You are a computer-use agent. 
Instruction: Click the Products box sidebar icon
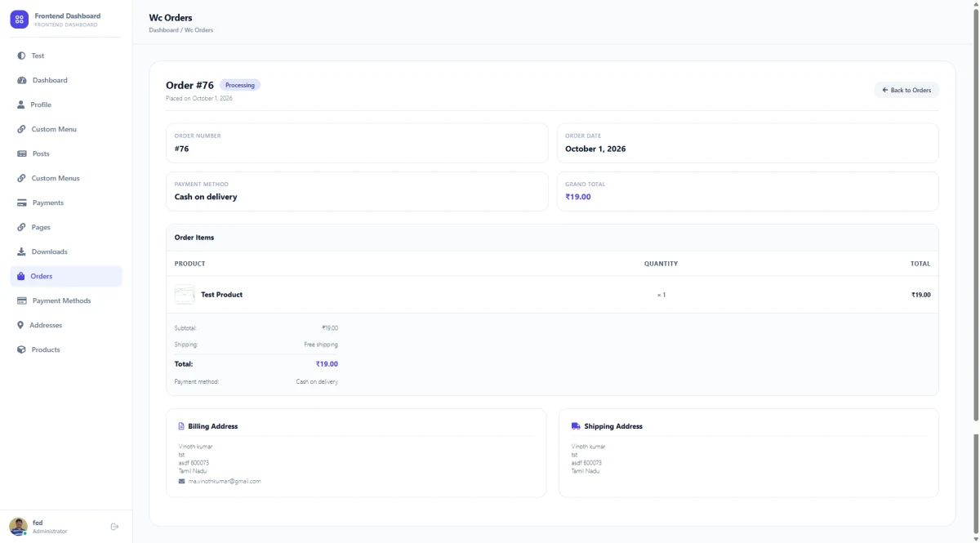point(21,349)
